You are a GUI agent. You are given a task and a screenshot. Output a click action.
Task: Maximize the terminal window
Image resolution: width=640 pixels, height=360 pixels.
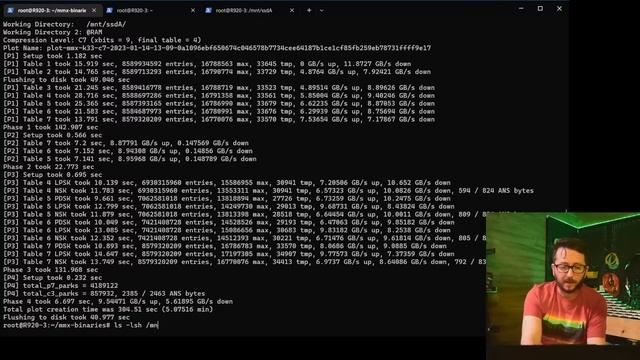click(x=540, y=9)
